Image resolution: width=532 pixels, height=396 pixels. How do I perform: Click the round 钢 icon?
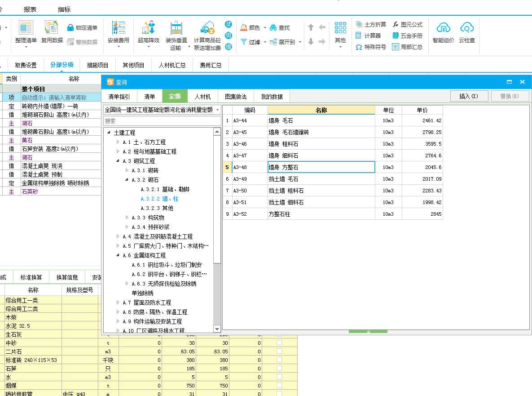229,36
